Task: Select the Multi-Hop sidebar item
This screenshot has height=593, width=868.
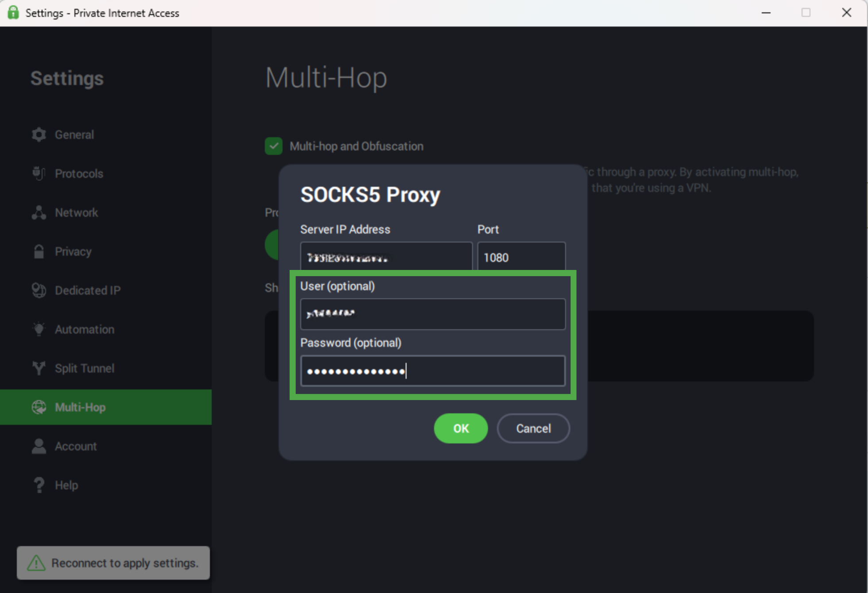Action: coord(106,407)
